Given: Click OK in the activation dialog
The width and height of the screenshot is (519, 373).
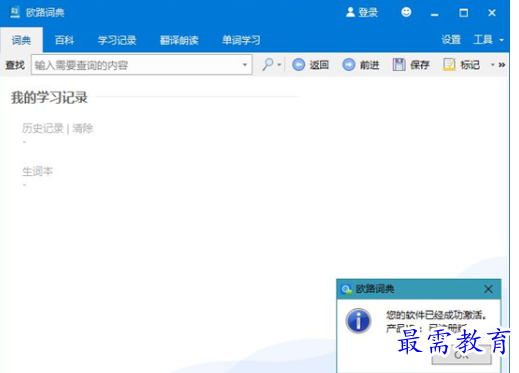Looking at the screenshot, I should click(462, 355).
